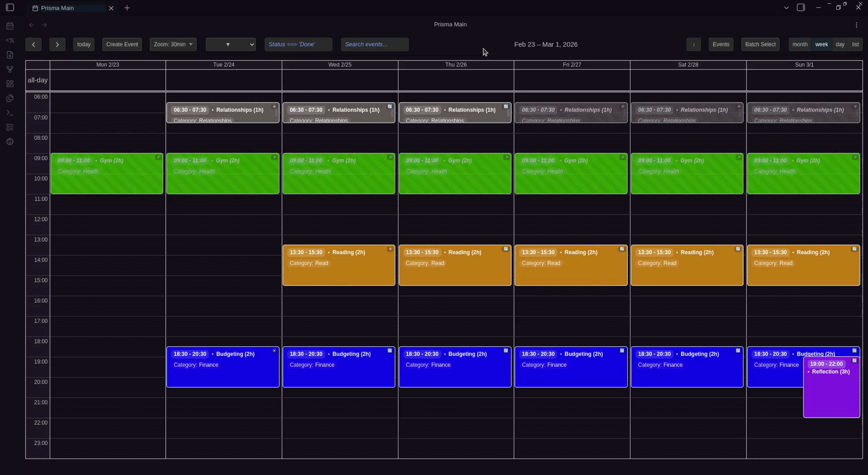Open the calendar icon in the sidebar
This screenshot has height=475, width=868.
10,25
